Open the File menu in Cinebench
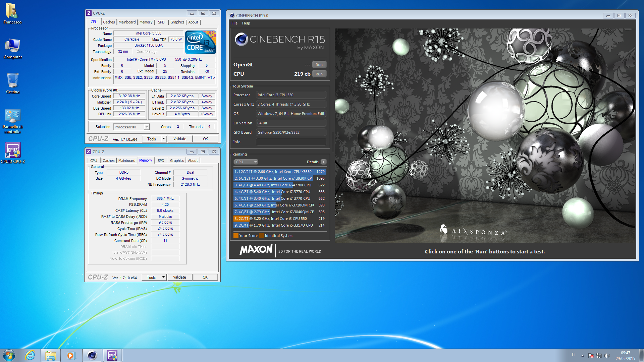The image size is (644, 362). coord(234,23)
